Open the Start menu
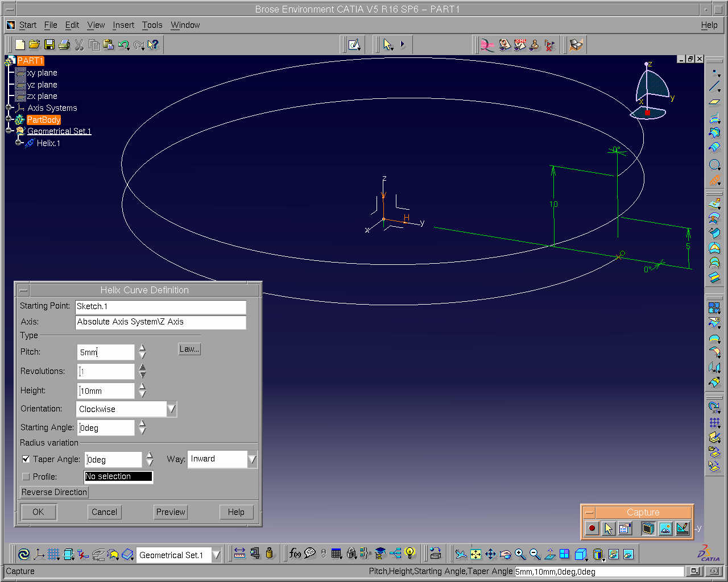 28,25
